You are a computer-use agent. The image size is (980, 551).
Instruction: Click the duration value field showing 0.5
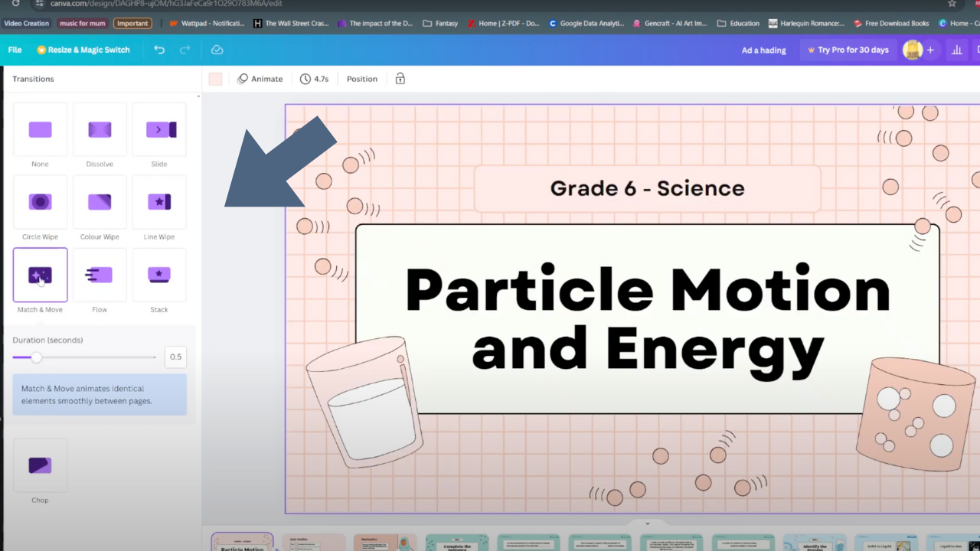pyautogui.click(x=175, y=357)
